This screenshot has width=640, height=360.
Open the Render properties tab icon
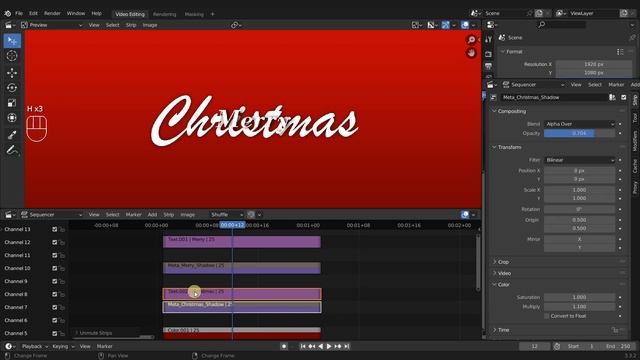click(489, 53)
